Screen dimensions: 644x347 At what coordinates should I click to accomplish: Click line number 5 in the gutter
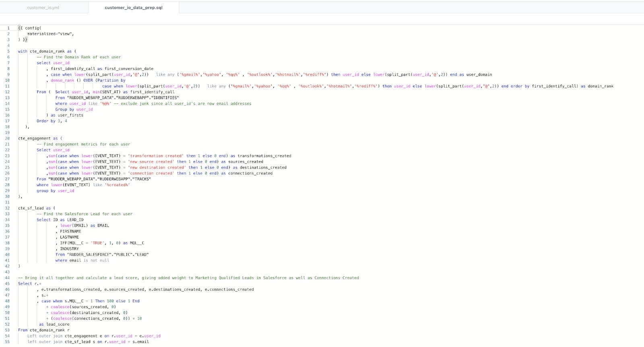(8, 51)
